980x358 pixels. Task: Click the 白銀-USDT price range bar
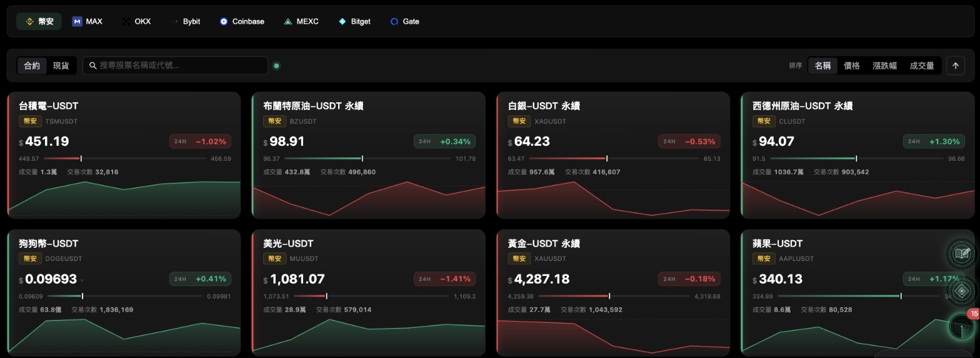pos(614,159)
